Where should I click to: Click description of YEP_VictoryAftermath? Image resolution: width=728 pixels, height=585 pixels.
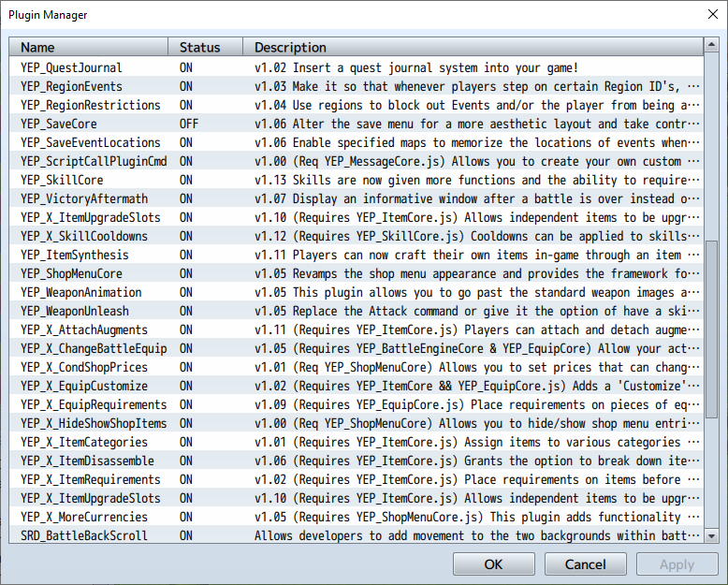coord(477,198)
